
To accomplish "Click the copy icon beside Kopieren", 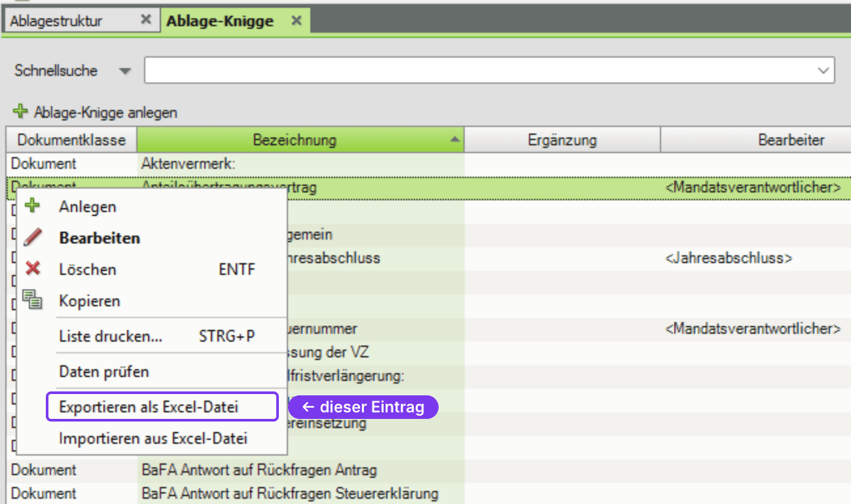I will 32,300.
